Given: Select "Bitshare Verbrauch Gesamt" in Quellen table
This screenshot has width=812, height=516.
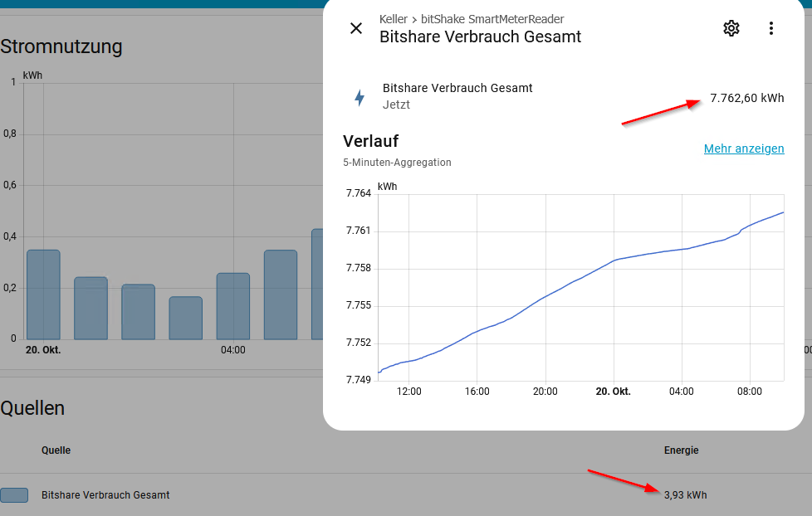Looking at the screenshot, I should click(105, 495).
